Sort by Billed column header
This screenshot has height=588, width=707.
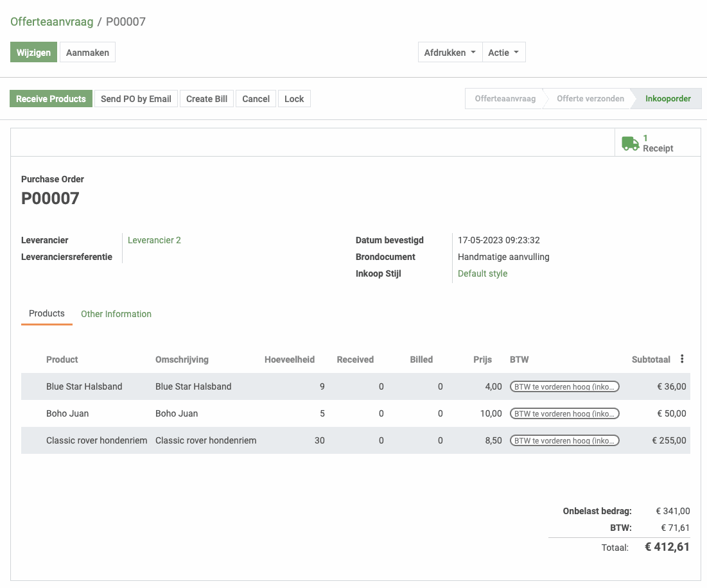pyautogui.click(x=421, y=359)
